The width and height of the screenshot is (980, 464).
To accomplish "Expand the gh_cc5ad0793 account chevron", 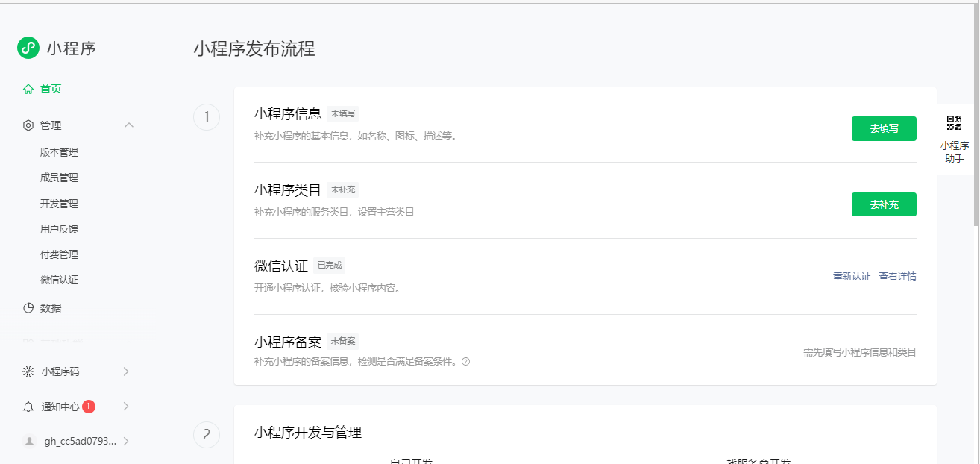I will [126, 441].
